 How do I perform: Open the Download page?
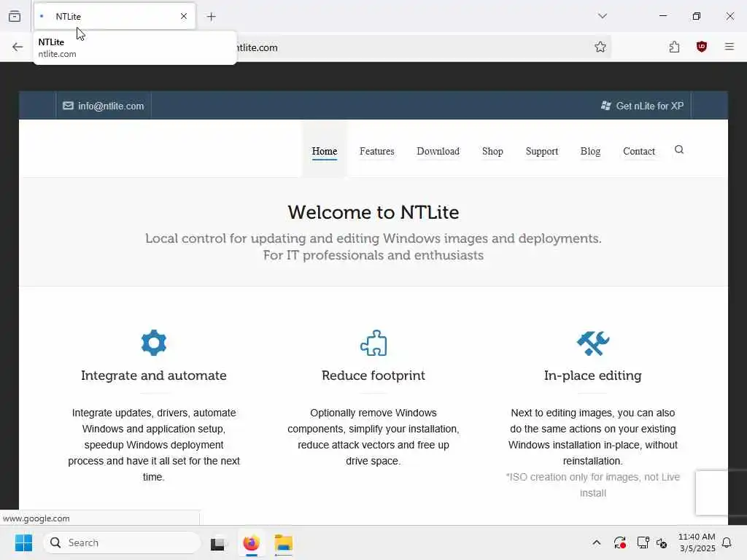(x=438, y=151)
